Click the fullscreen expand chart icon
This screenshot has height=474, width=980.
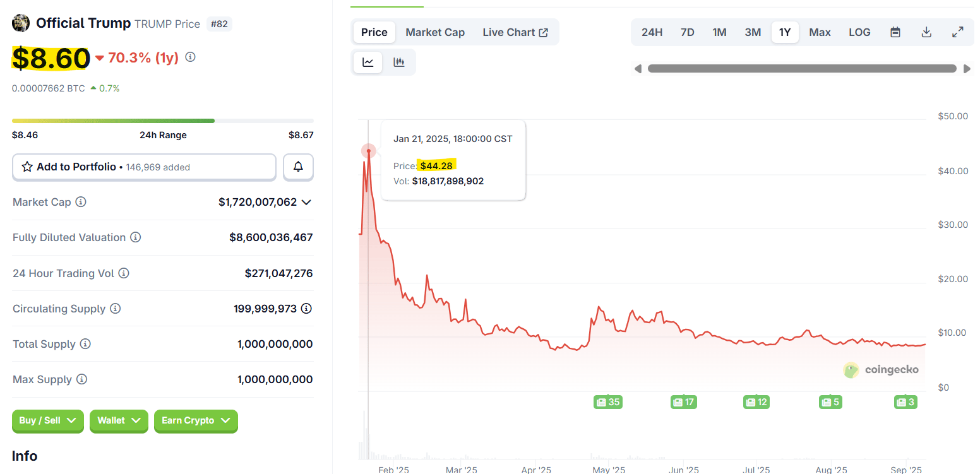pyautogui.click(x=958, y=32)
